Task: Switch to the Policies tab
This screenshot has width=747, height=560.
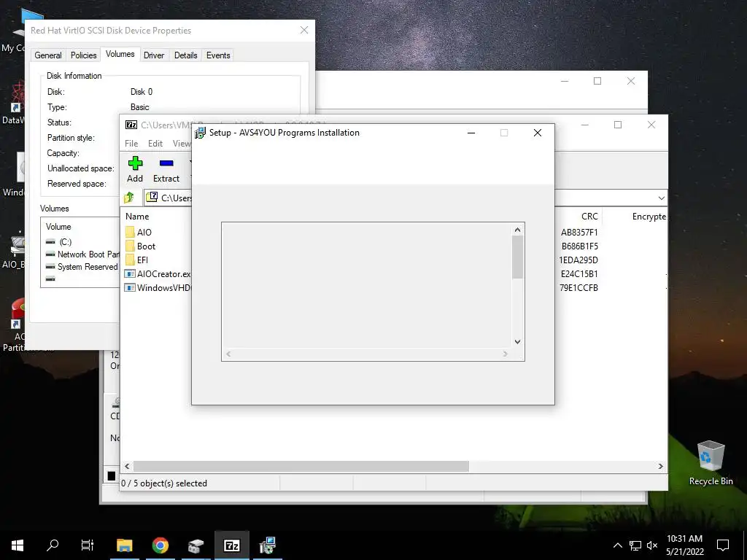Action: click(83, 55)
